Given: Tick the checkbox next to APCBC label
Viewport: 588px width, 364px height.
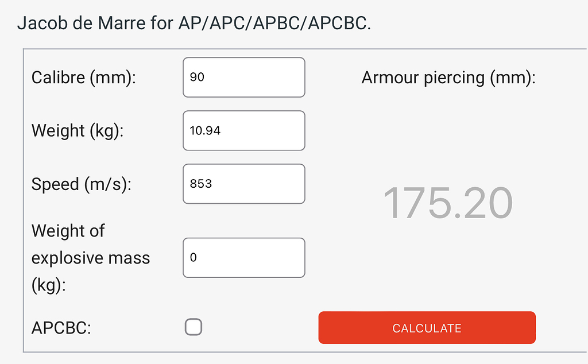Looking at the screenshot, I should [194, 326].
